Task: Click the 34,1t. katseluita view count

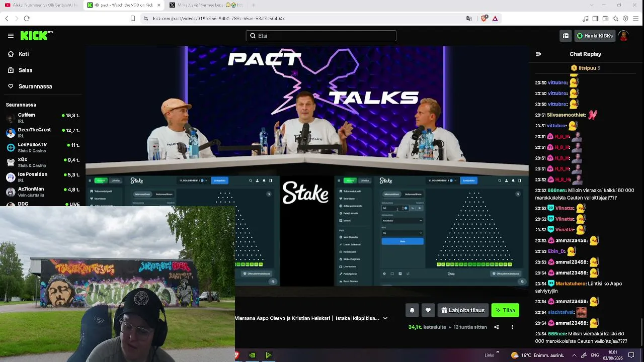Action: (x=427, y=327)
